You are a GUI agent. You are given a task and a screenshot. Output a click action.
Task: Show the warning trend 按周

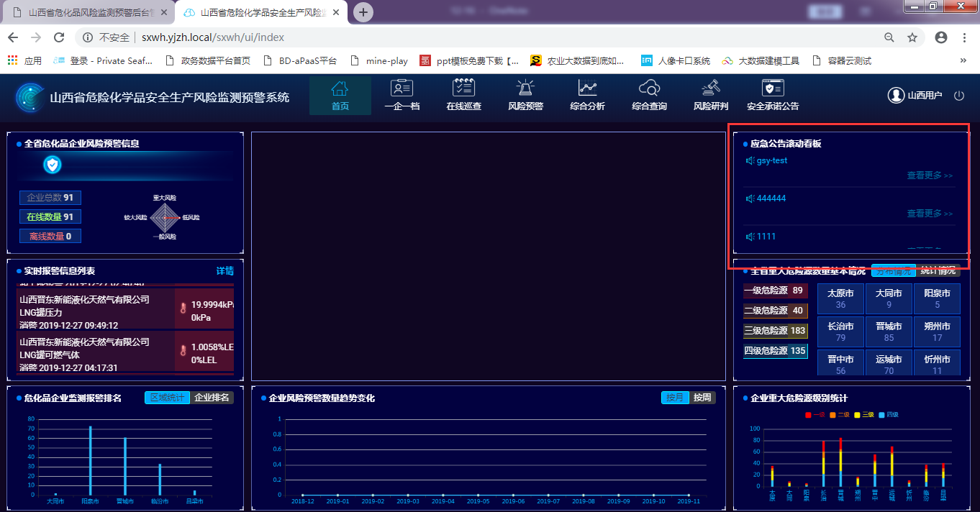[702, 398]
